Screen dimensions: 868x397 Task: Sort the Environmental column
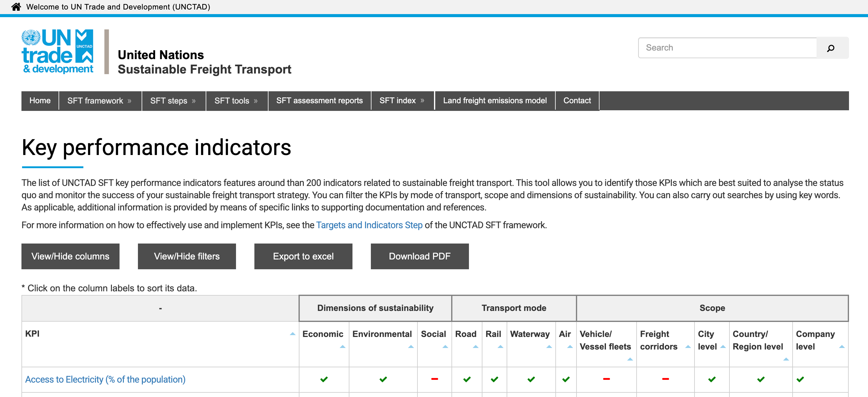(382, 334)
